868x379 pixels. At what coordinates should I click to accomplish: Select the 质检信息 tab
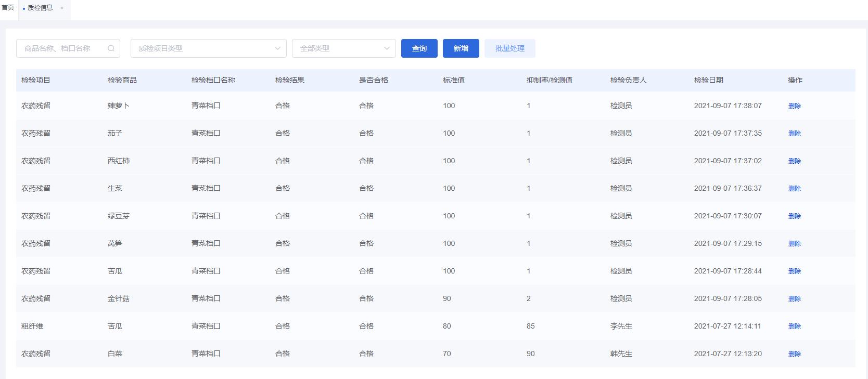pos(40,8)
